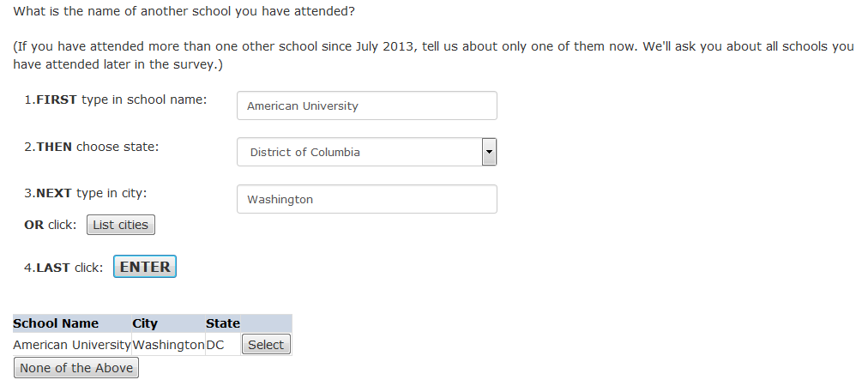
Task: Click the Washington cell in results table
Action: coord(168,345)
